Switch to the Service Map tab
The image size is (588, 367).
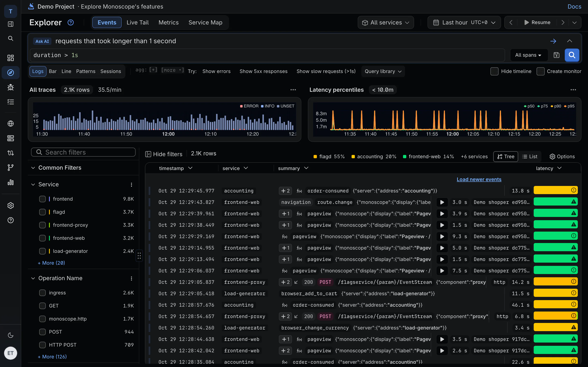[x=205, y=22]
